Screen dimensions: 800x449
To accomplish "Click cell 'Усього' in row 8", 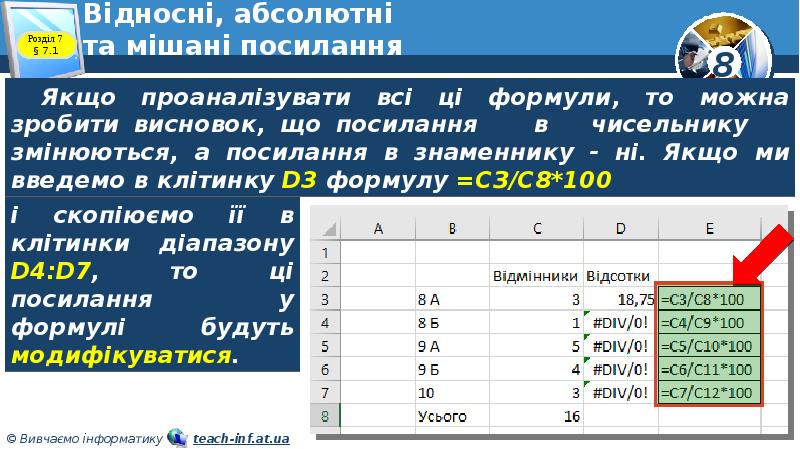I will pos(453,416).
